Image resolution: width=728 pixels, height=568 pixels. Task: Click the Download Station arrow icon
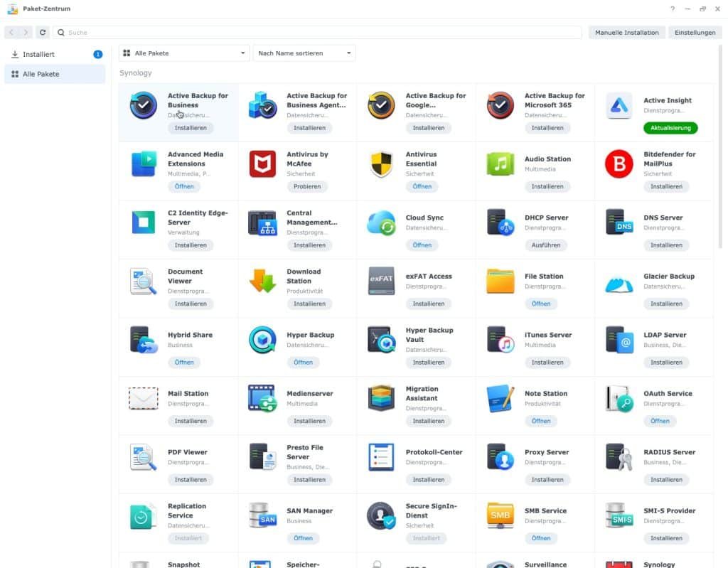pos(262,281)
